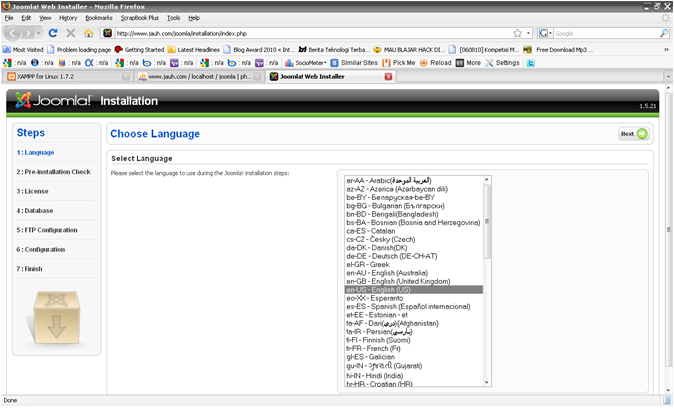Switch to the XAMPP for Linux 1.7.2 tab
This screenshot has height=409, width=674.
[68, 76]
